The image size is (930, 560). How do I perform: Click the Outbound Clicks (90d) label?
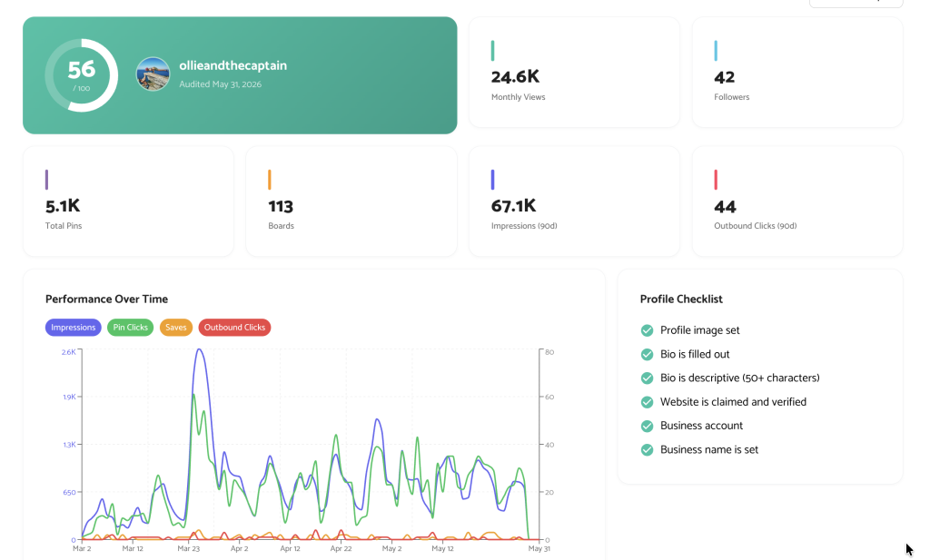755,226
